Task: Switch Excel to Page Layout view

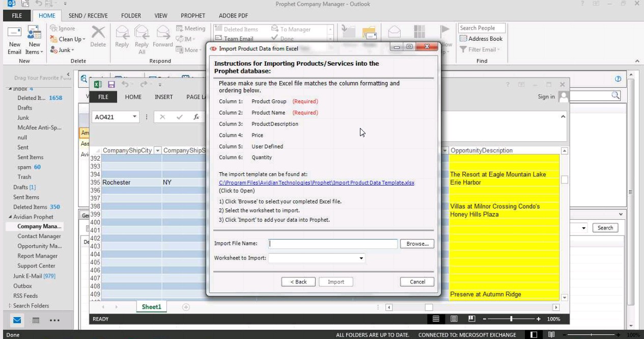Action: pyautogui.click(x=454, y=319)
